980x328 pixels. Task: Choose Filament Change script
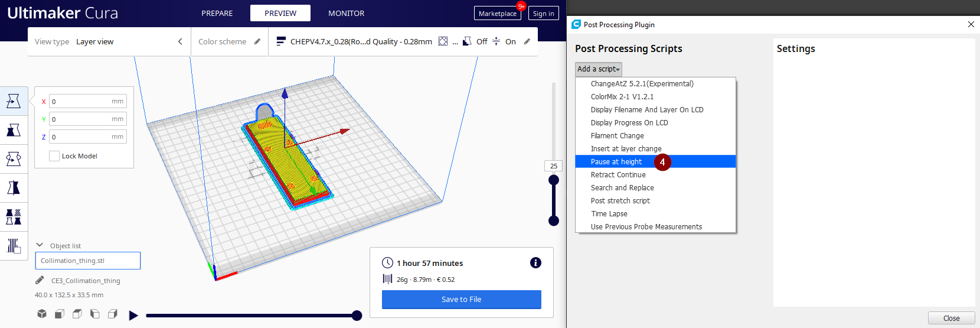coord(656,136)
